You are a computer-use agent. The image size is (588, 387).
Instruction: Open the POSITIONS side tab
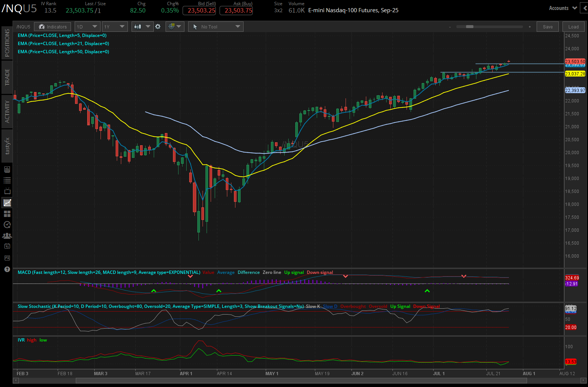coord(7,43)
